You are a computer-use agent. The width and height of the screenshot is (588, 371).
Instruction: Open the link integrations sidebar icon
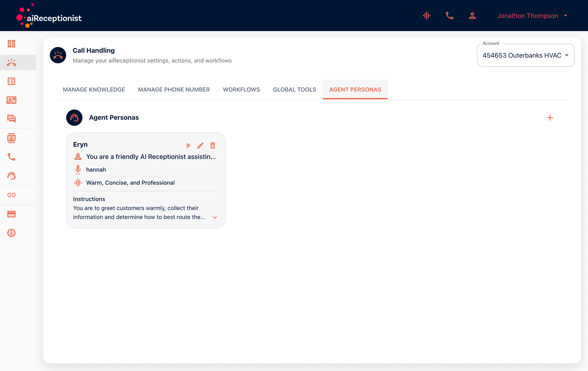[11, 195]
